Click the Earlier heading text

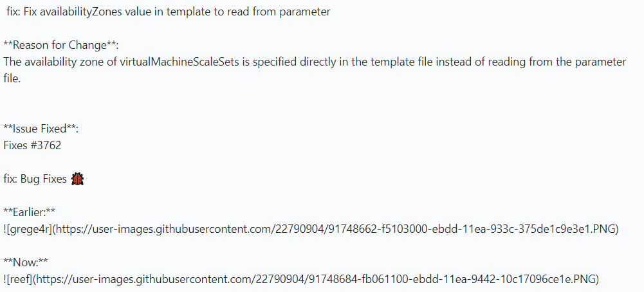tap(29, 212)
